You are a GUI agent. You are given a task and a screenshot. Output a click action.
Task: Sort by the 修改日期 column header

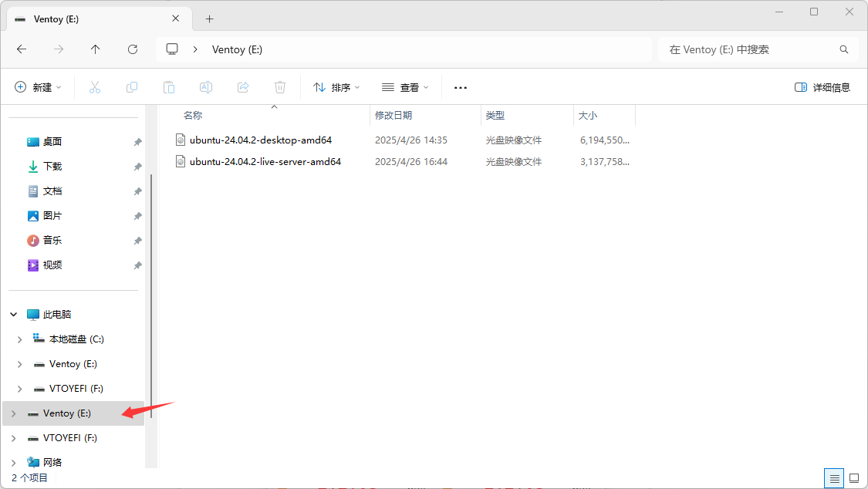393,115
